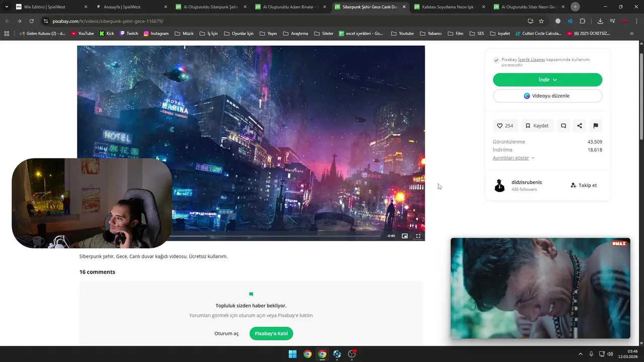This screenshot has height=362, width=644.
Task: Bookmark this page with star icon
Action: [541, 21]
